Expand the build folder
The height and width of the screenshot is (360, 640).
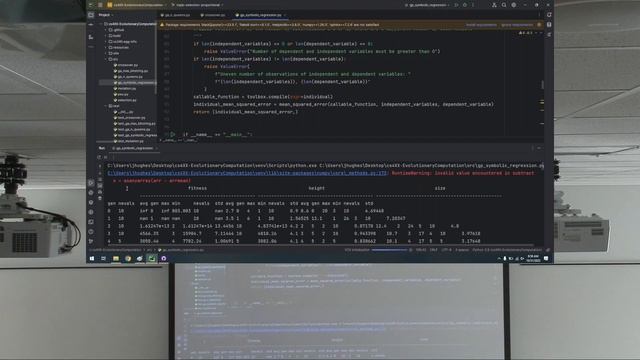(x=106, y=36)
